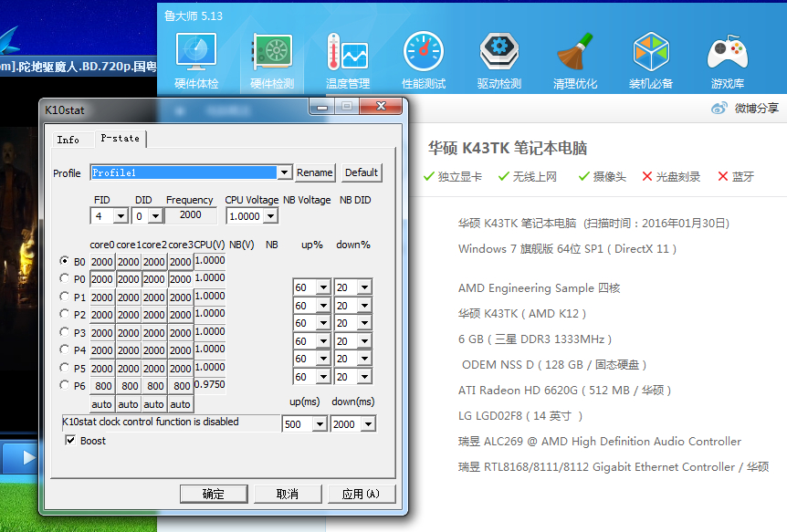The image size is (787, 532).
Task: Open the DID dropdown showing 0
Action: (x=155, y=215)
